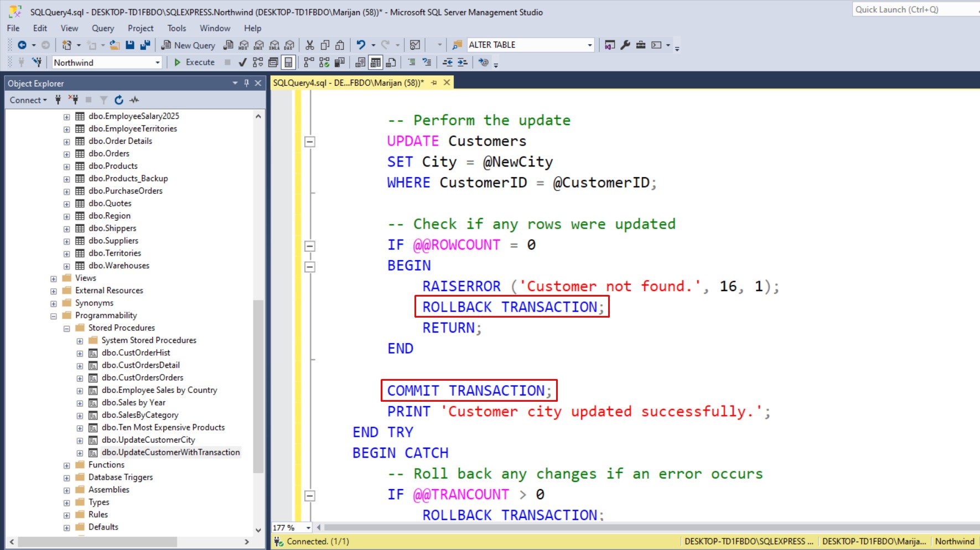The image size is (980, 550).
Task: Open the Tools menu
Action: tap(177, 28)
